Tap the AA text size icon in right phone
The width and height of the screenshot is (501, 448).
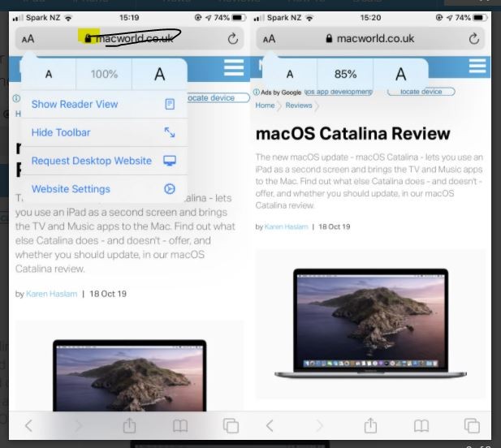(269, 39)
